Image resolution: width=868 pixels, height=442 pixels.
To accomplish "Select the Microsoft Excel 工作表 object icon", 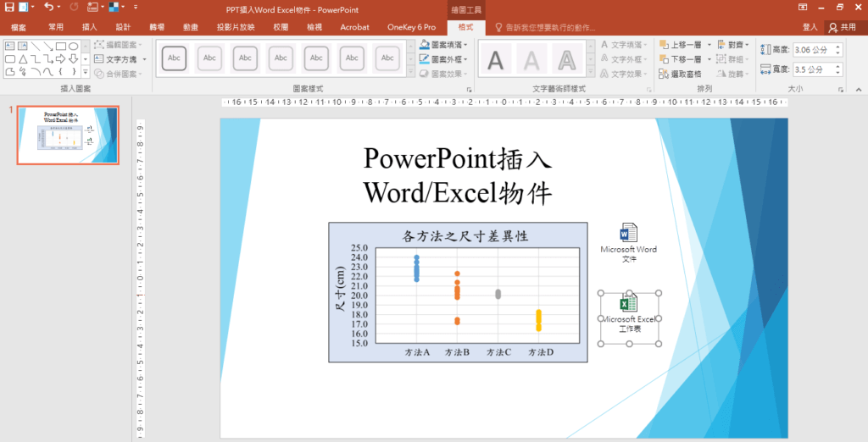I will [x=628, y=304].
